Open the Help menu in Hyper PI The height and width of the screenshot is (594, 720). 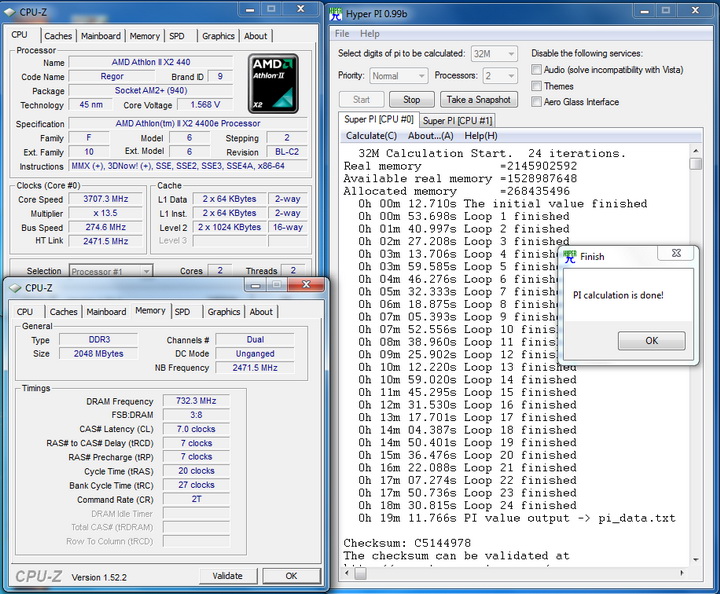[x=370, y=34]
